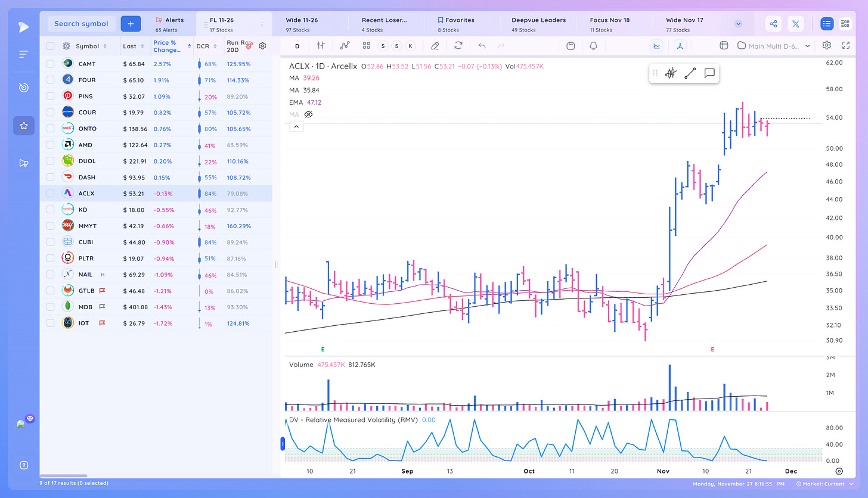Click the share icon button
The height and width of the screenshot is (498, 868).
tap(773, 24)
